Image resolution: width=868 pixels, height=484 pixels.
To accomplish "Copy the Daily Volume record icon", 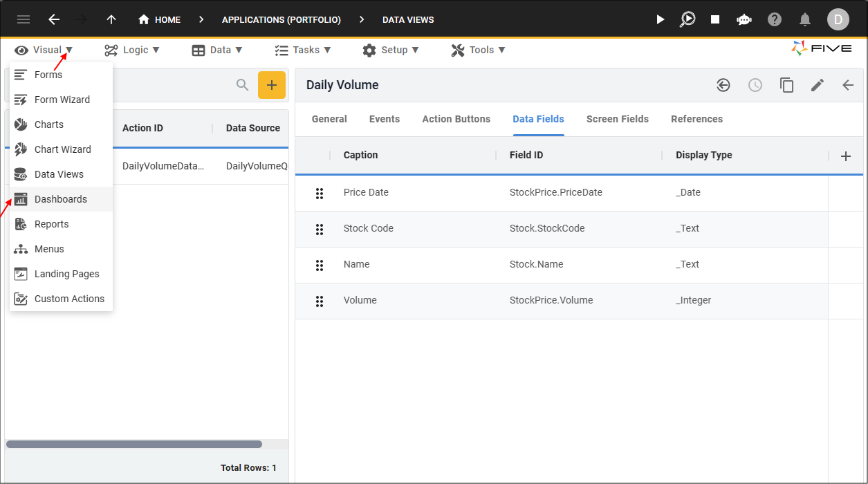I will point(786,85).
